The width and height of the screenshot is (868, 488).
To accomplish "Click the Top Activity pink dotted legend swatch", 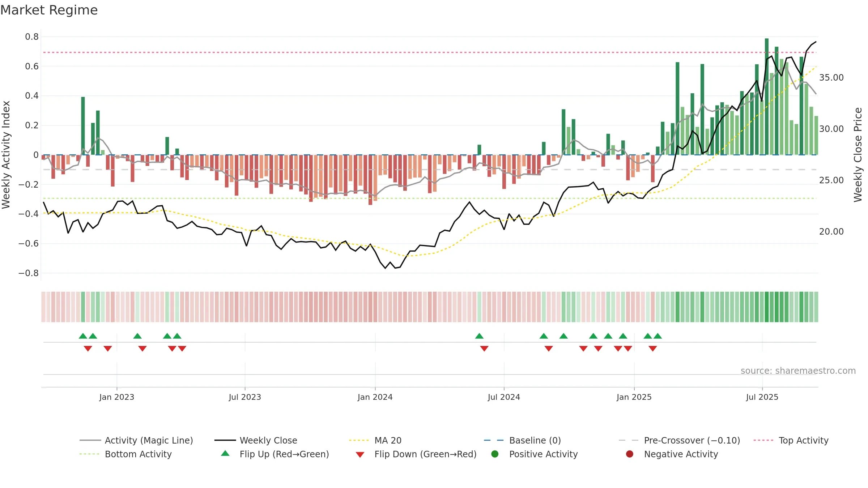I will [763, 440].
